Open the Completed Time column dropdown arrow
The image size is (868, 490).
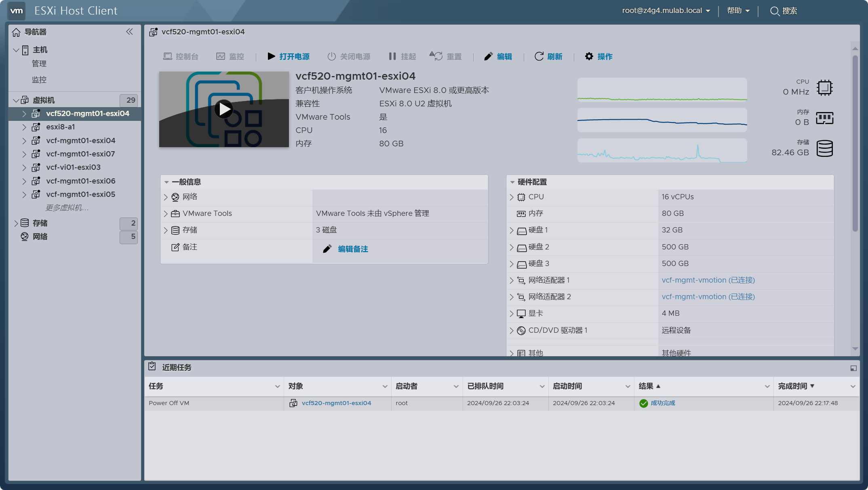pyautogui.click(x=853, y=387)
